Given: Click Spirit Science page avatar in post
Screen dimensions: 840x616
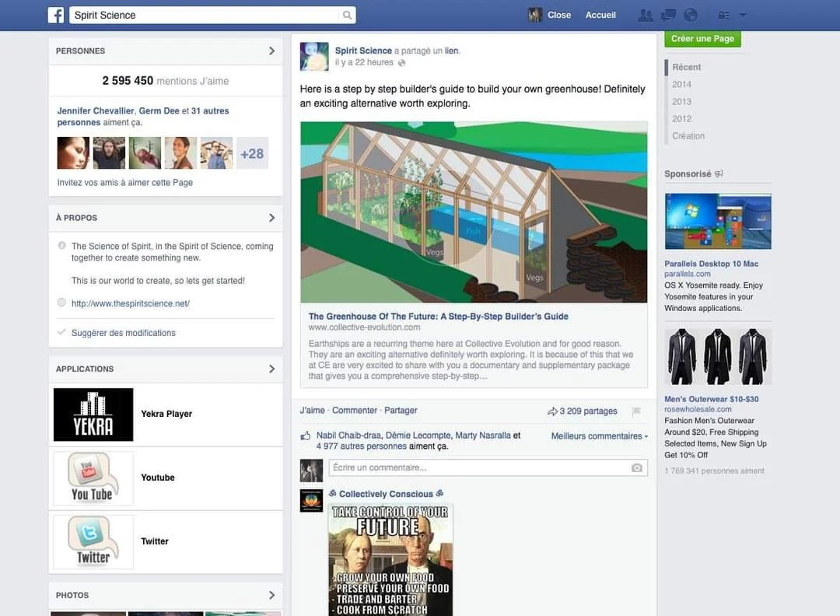Looking at the screenshot, I should click(314, 57).
